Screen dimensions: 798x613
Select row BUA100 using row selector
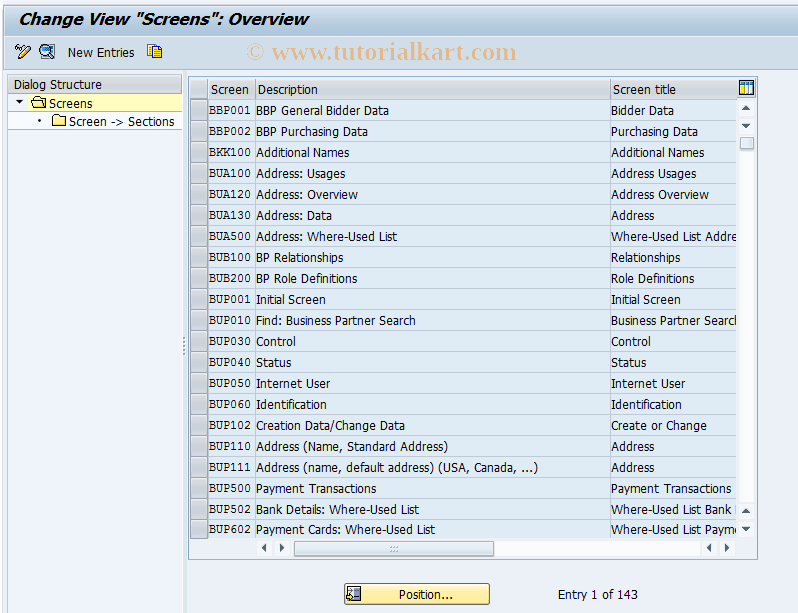click(x=199, y=173)
